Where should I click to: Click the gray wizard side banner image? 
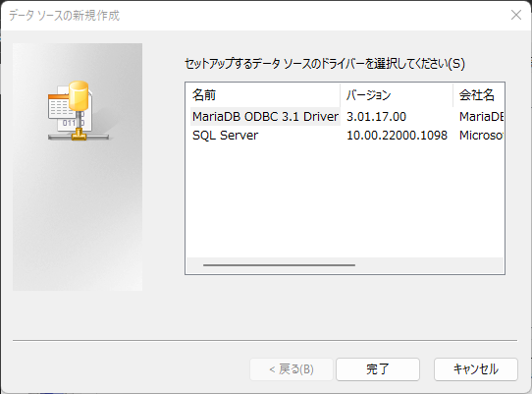(x=78, y=167)
